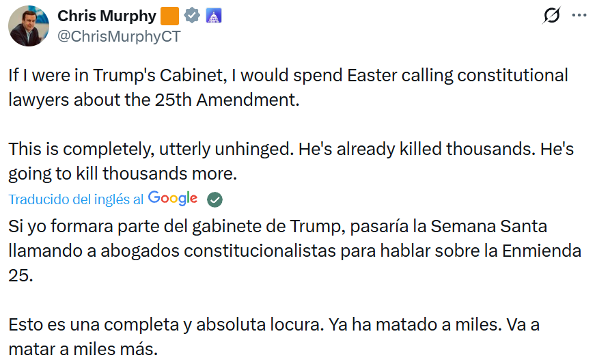Click the government building affiliation badge
The image size is (595, 364).
tap(214, 16)
